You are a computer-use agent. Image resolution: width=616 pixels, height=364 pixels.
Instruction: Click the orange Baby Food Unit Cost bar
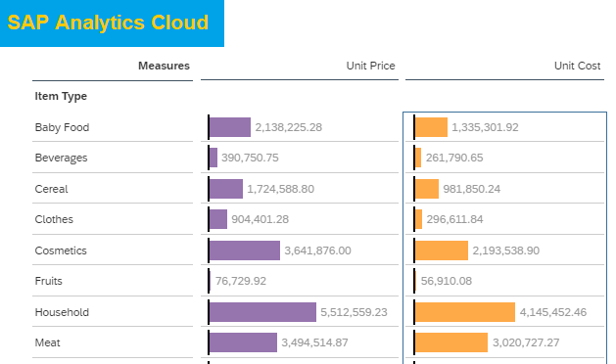coord(431,127)
